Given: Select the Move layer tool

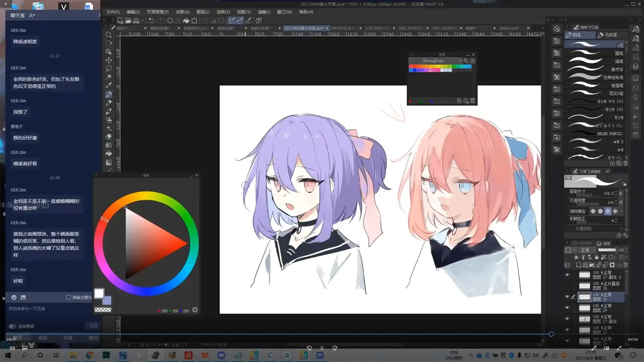Looking at the screenshot, I should point(109,60).
